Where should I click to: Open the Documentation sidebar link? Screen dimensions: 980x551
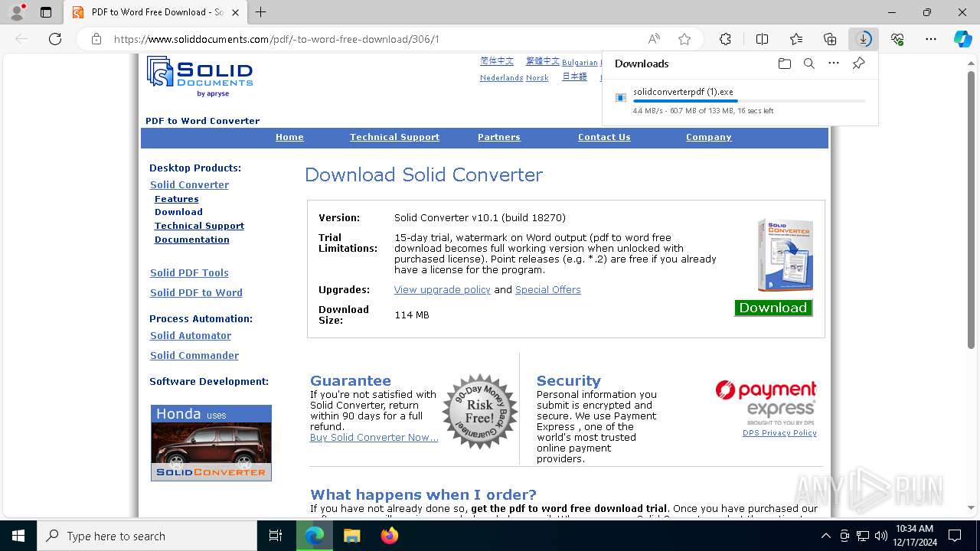[191, 240]
